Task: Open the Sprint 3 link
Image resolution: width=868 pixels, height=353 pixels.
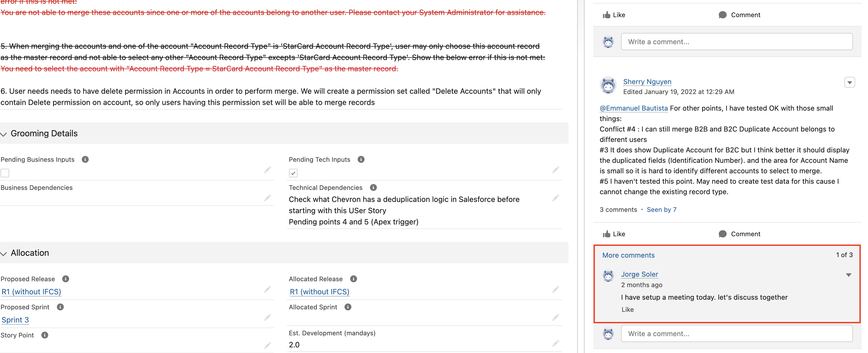Action: point(15,320)
